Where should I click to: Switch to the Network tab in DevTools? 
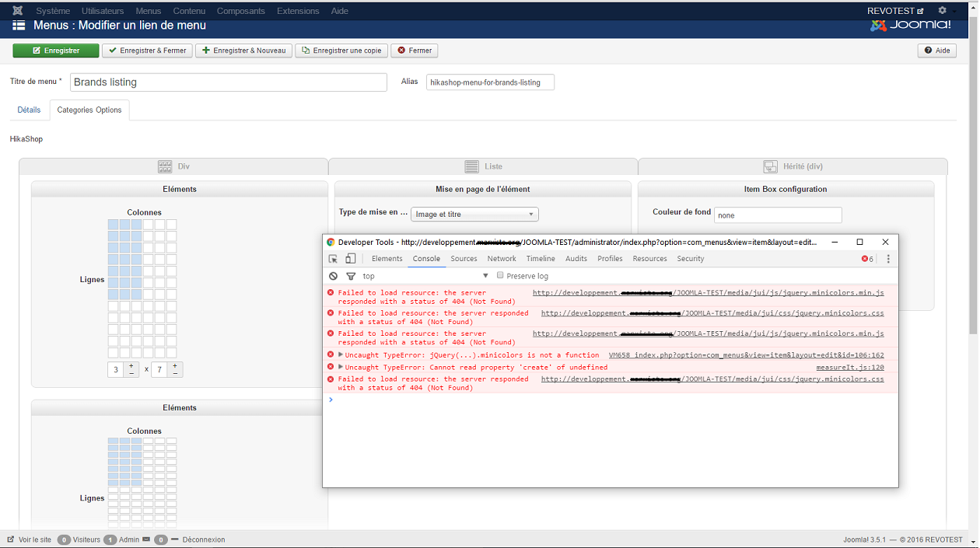click(x=502, y=259)
